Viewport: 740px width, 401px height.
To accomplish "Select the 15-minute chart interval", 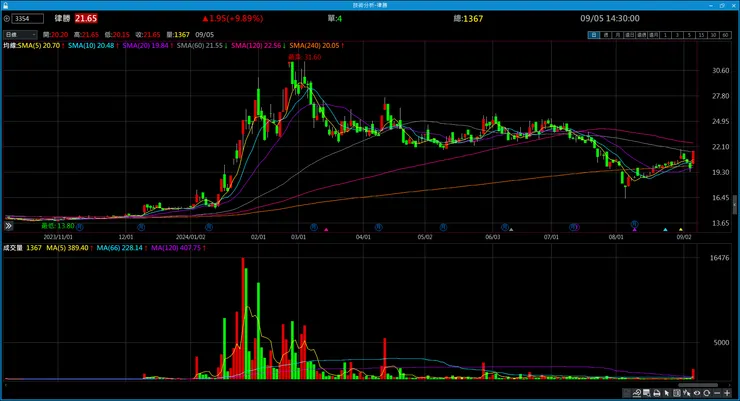I will 701,35.
